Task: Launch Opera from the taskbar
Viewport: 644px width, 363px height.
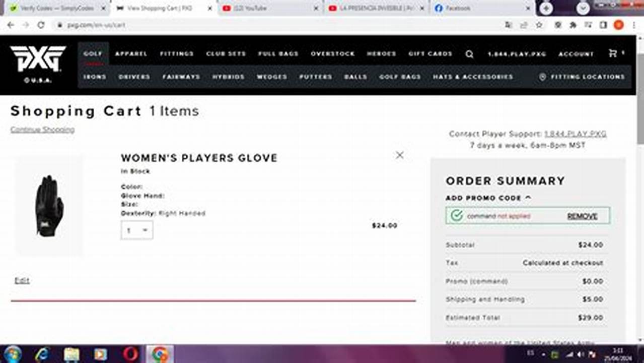Action: 130,354
